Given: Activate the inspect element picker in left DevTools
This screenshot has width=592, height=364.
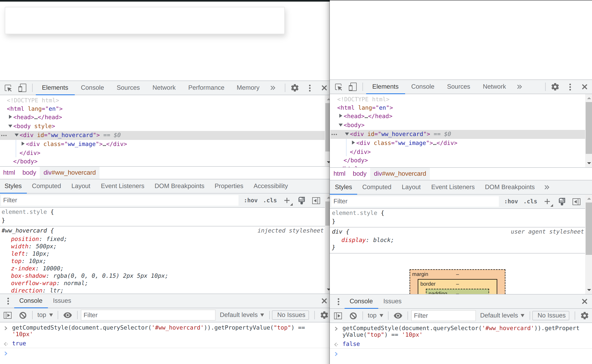Looking at the screenshot, I should coord(8,88).
